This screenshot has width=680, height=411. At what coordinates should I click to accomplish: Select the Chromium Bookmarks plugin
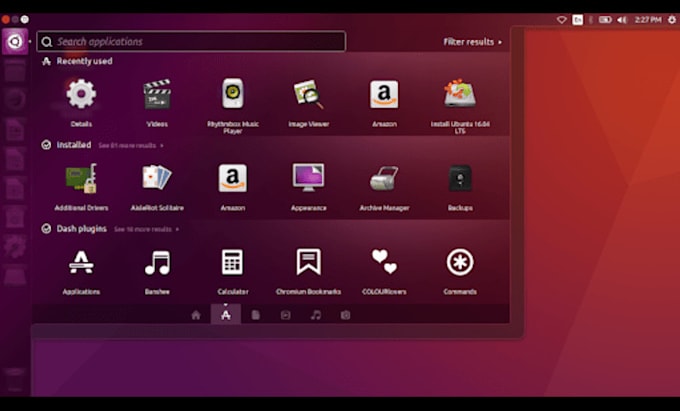[308, 262]
